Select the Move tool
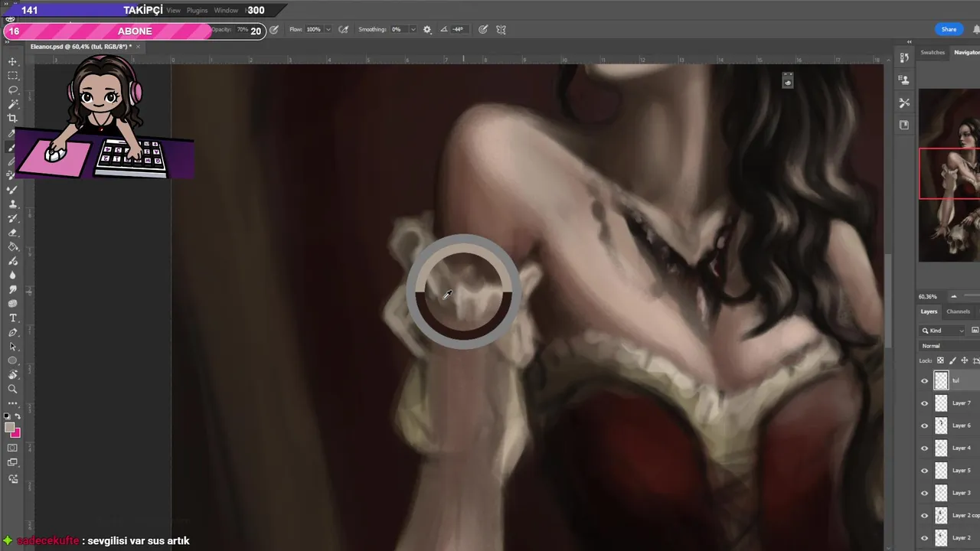Screen dimensions: 980x551 pyautogui.click(x=12, y=61)
